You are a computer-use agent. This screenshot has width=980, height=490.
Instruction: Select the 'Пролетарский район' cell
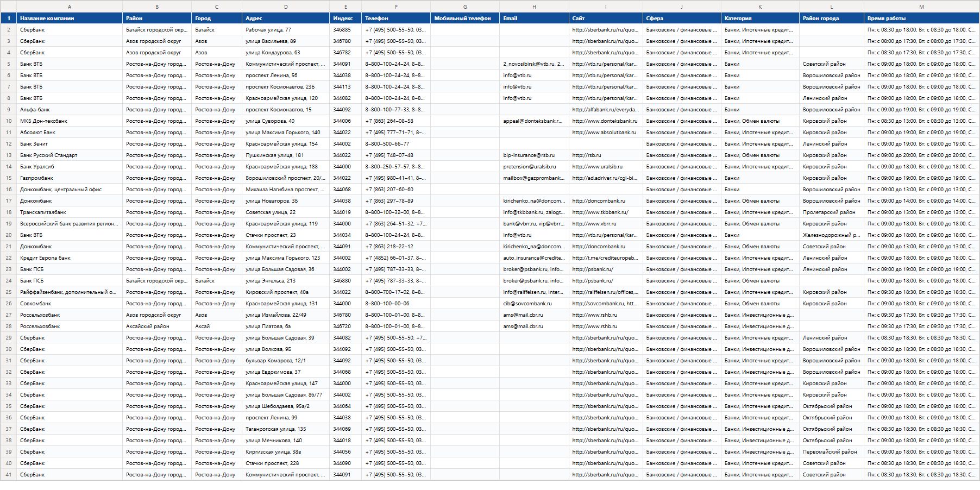pyautogui.click(x=832, y=212)
